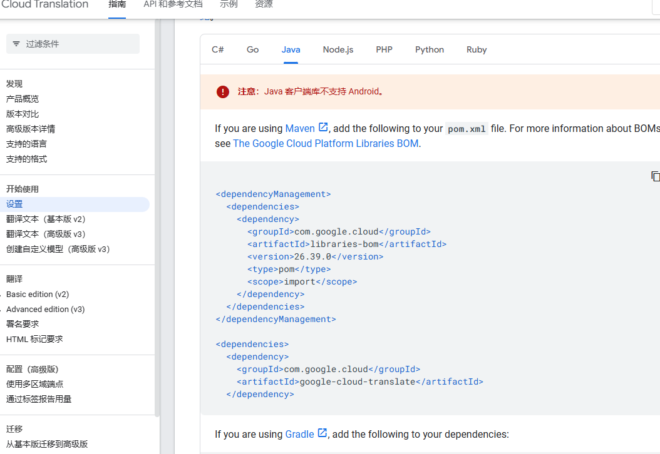Image resolution: width=660 pixels, height=454 pixels.
Task: Click the sidebar vertical scrollbar
Action: coord(157,218)
